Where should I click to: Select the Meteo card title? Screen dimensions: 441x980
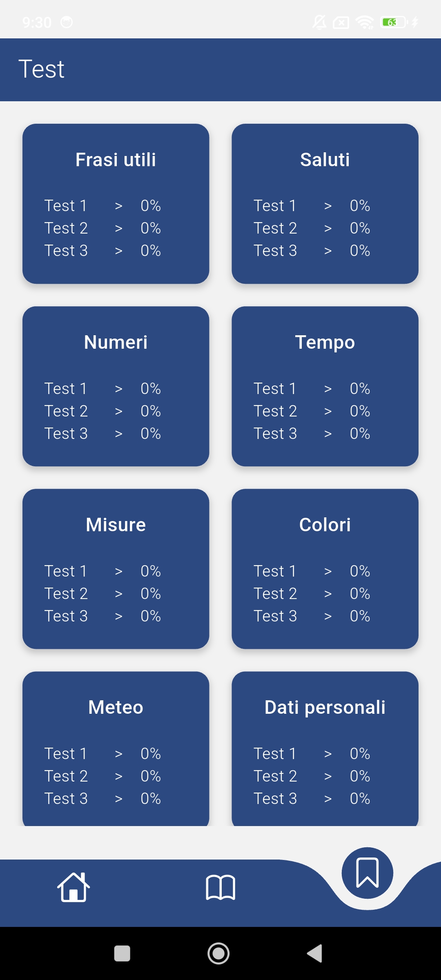(x=116, y=707)
